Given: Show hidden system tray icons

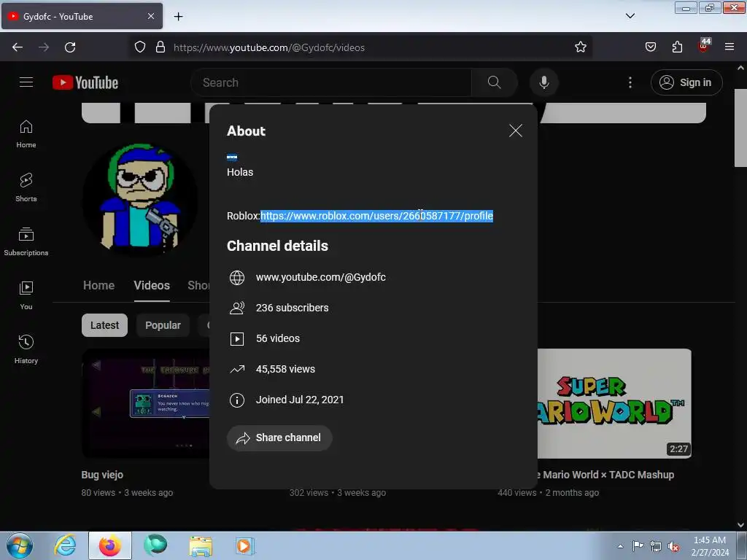Looking at the screenshot, I should [620, 546].
